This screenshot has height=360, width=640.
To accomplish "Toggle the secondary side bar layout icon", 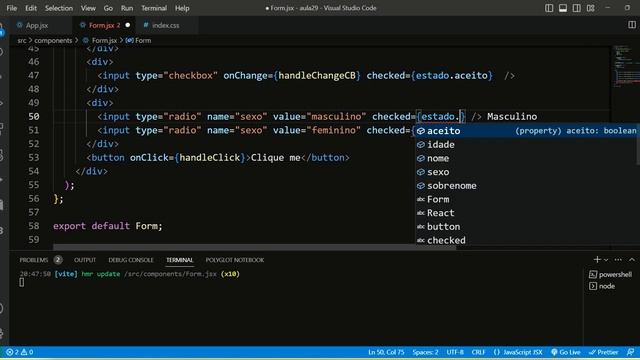I will [577, 8].
